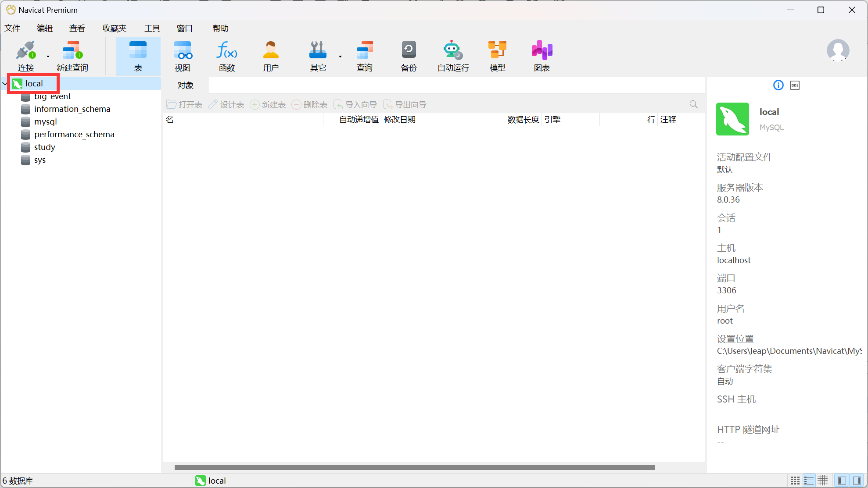This screenshot has height=488, width=868.
Task: Toggle the right info pane visibility
Action: [x=857, y=481]
